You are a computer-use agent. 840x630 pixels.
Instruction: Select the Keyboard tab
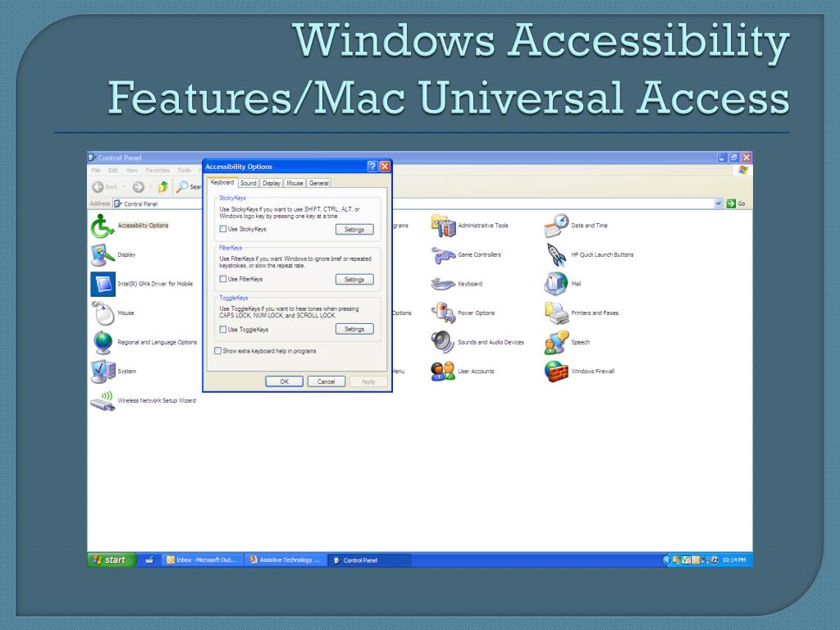[x=222, y=182]
